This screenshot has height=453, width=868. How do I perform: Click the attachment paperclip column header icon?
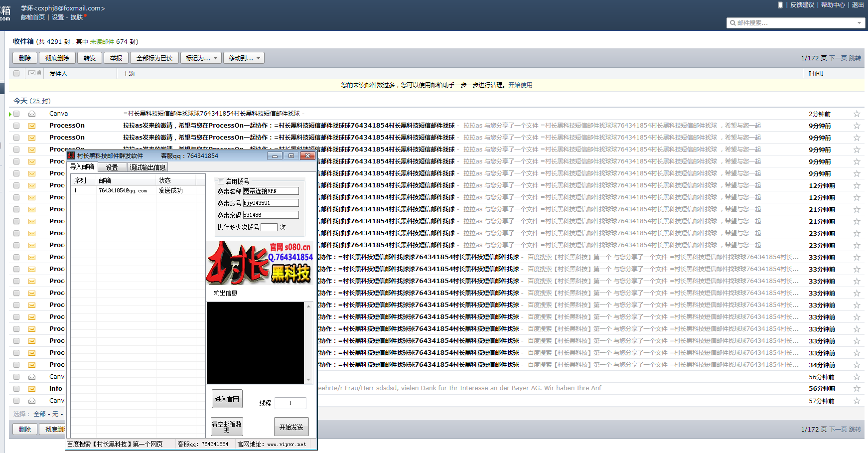pos(39,73)
